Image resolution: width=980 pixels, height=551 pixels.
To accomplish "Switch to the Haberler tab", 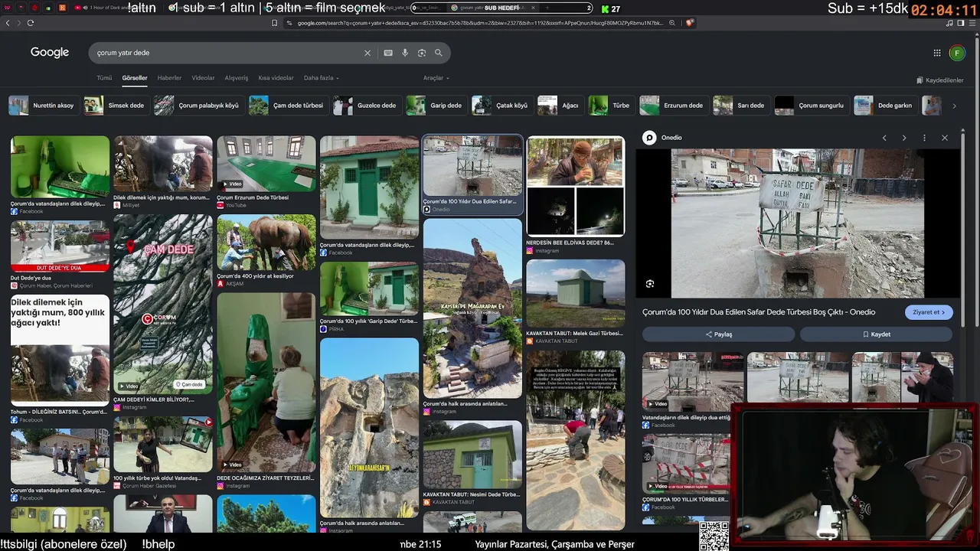I will (169, 78).
